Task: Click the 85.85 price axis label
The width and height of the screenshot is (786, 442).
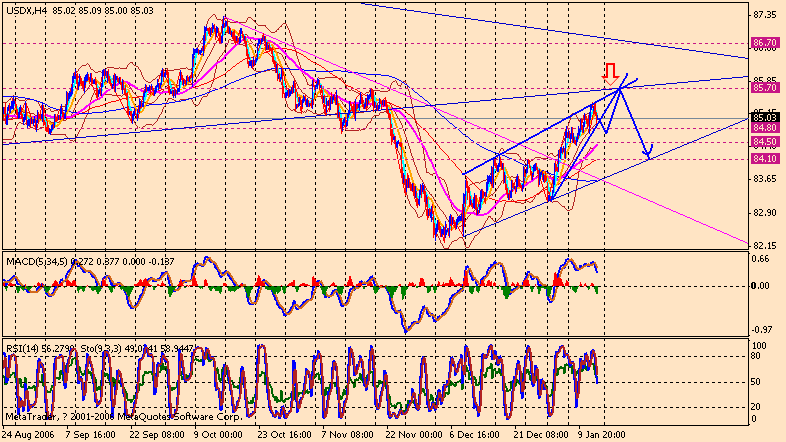Action: point(765,80)
